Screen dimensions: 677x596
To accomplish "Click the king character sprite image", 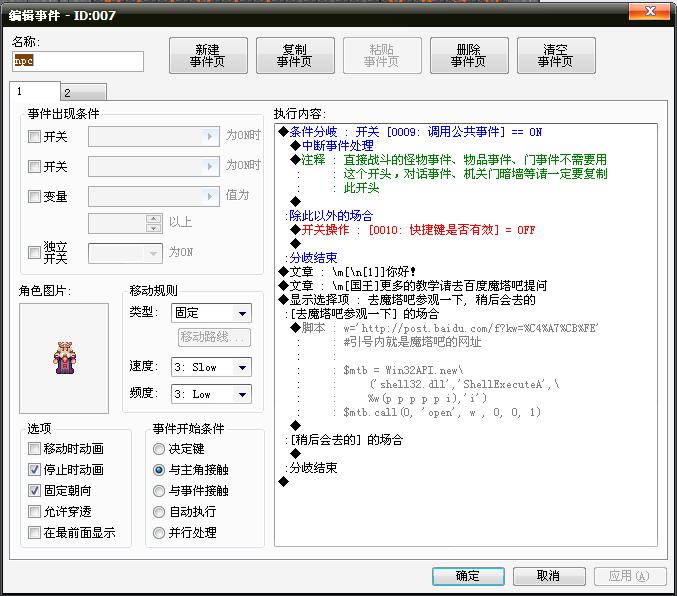I will pos(64,358).
